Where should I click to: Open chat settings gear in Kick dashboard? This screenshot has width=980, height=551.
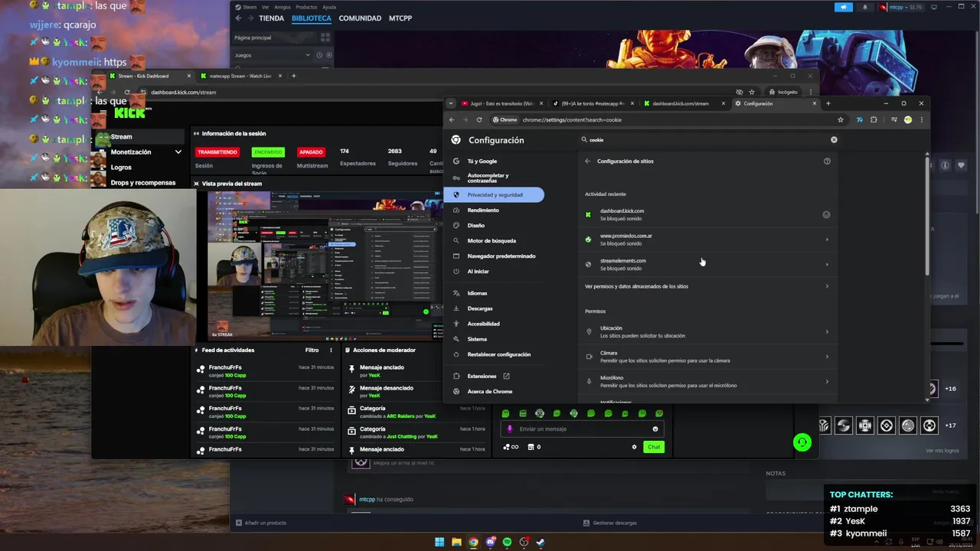click(634, 447)
